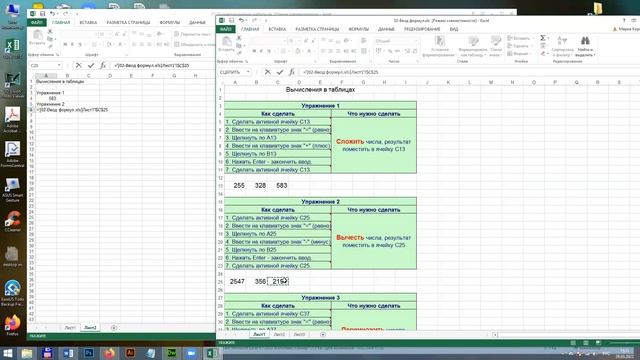Click Paste icon in back Excel window ribbon
The height and width of the screenshot is (360, 640).
(37, 35)
